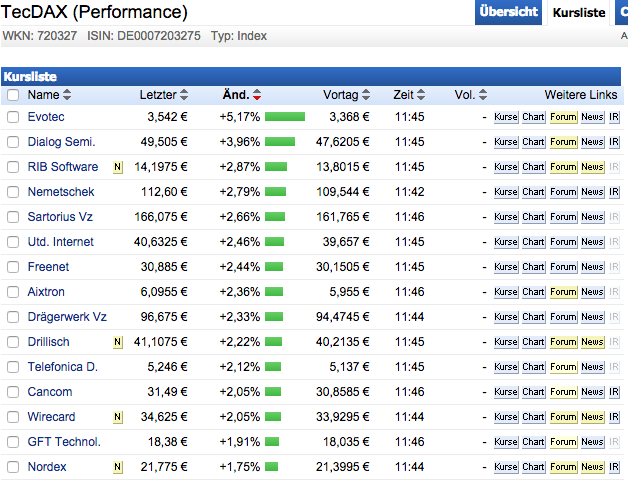
Task: Click the N news icon beside RIB Software
Action: point(117,167)
